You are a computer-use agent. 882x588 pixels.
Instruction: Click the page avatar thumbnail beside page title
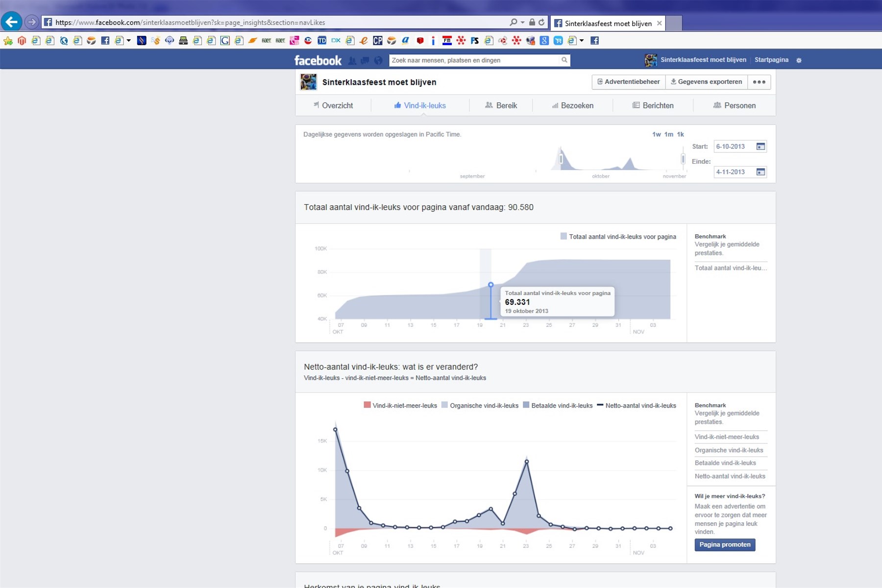pyautogui.click(x=308, y=82)
